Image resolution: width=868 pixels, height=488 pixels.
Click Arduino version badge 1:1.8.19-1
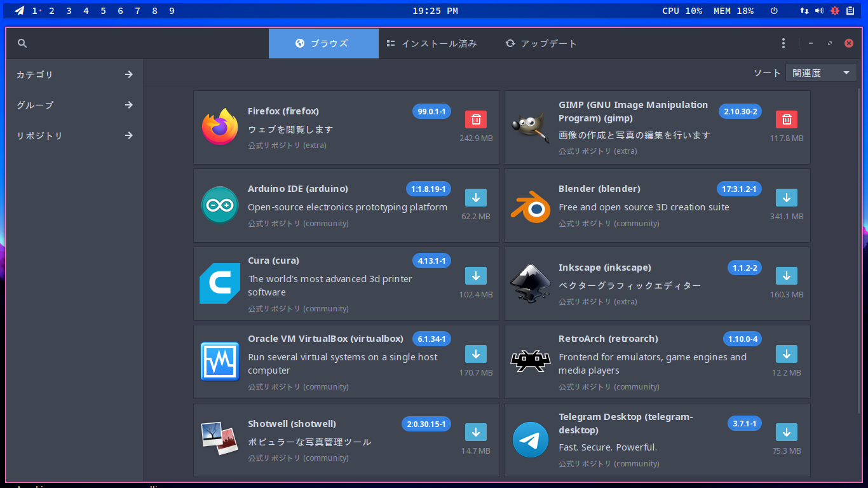428,189
